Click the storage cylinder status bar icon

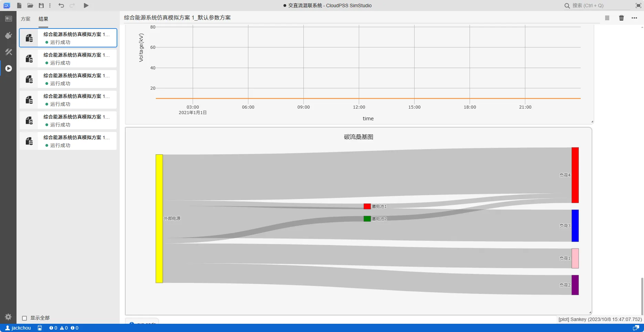40,328
